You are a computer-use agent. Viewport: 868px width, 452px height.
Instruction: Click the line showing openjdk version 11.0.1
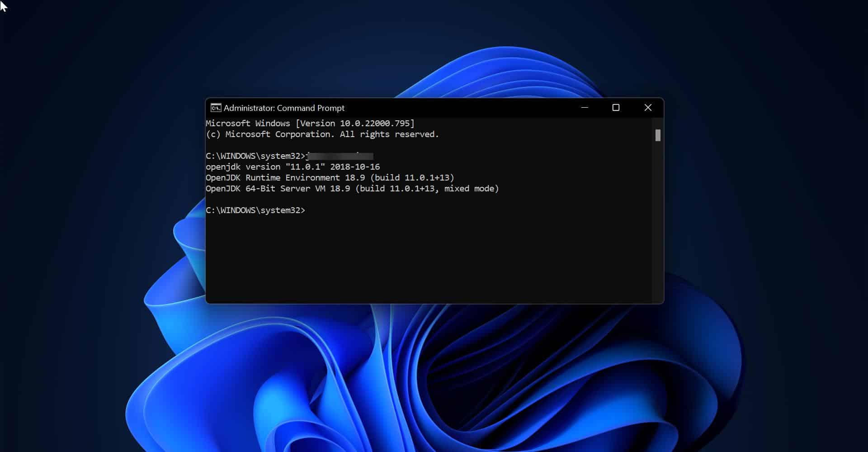tap(293, 167)
